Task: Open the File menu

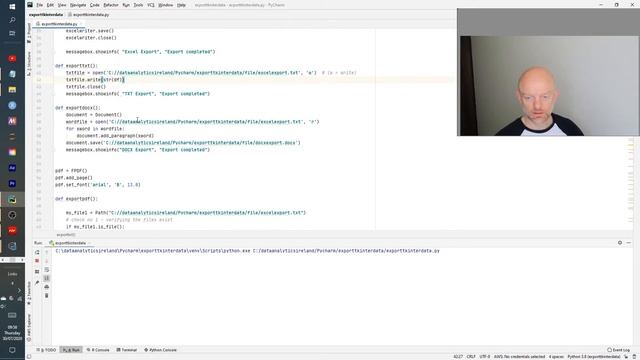Action: 40,5
